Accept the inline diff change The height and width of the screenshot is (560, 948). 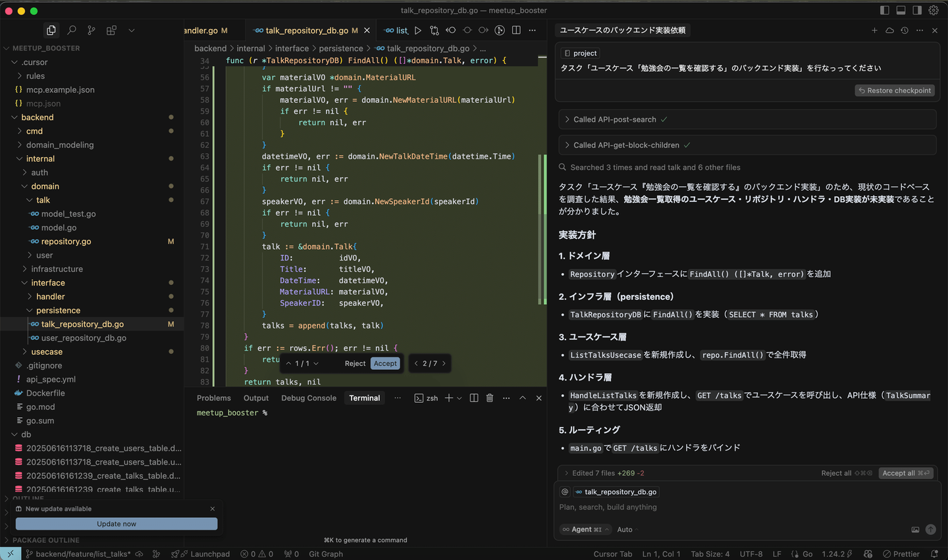(385, 364)
